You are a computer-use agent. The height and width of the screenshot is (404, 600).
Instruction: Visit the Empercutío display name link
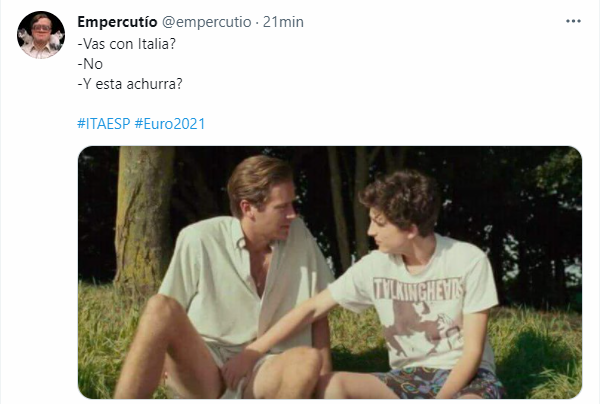coord(117,22)
